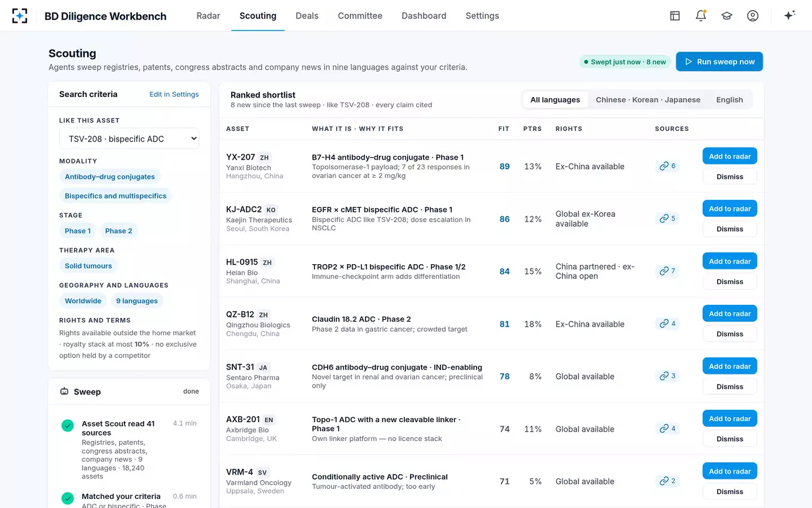The image size is (812, 508).
Task: Open the 3 sources link for SNT-31
Action: [x=667, y=376]
